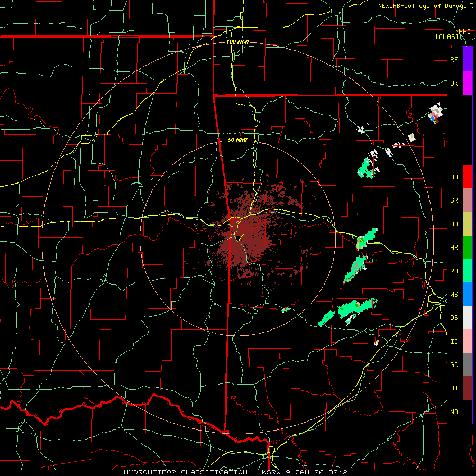
Task: Click the dark green HR legend swatch
Action: [467, 248]
